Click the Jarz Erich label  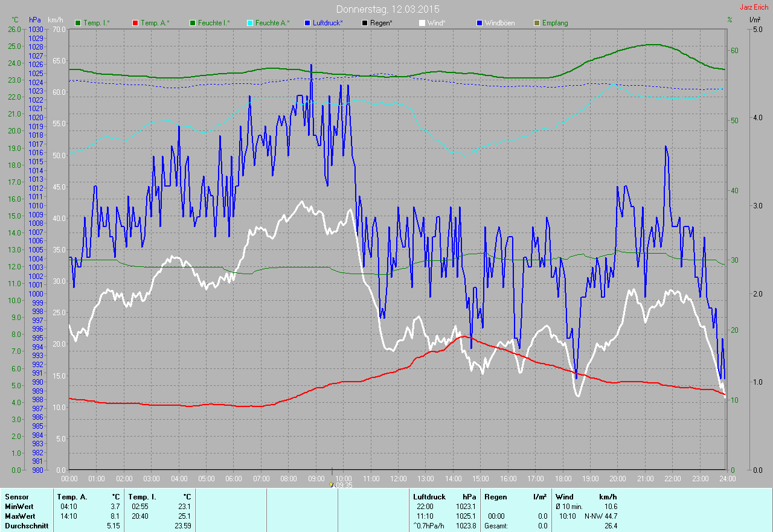click(754, 7)
